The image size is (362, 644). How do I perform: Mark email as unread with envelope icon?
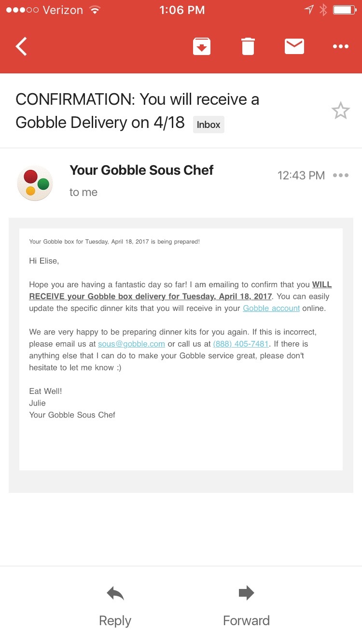pos(294,46)
